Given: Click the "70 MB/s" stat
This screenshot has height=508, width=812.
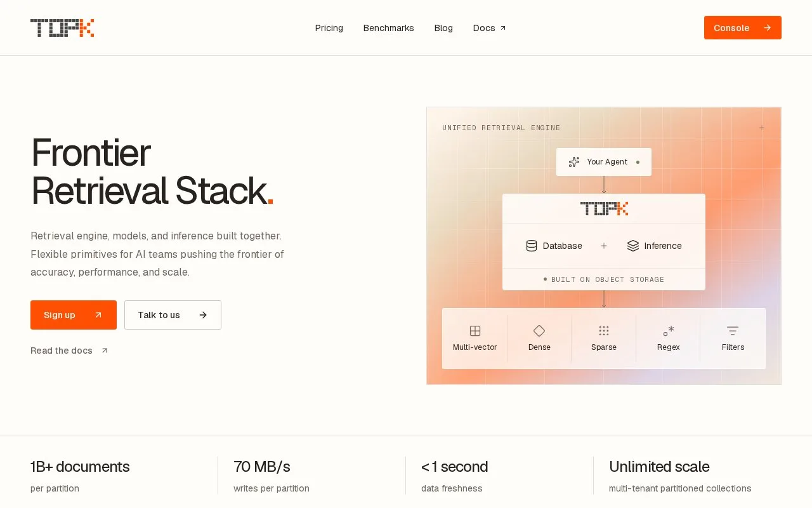Looking at the screenshot, I should [x=262, y=467].
